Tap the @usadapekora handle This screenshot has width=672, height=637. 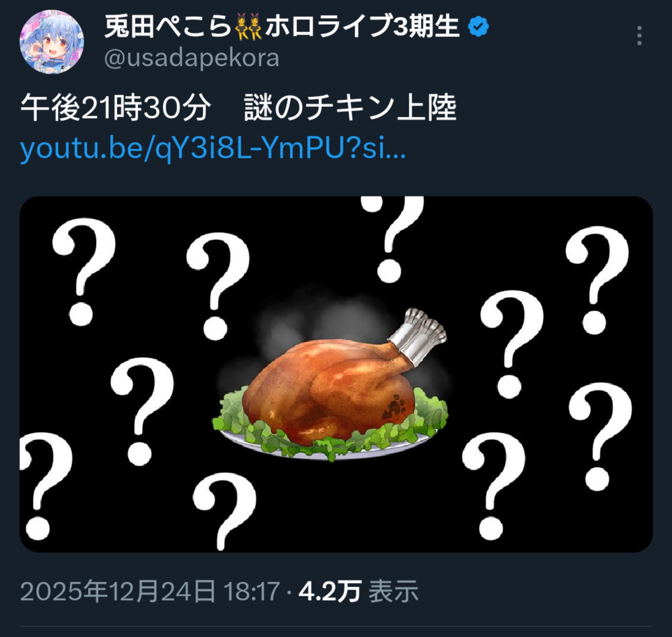pyautogui.click(x=192, y=58)
